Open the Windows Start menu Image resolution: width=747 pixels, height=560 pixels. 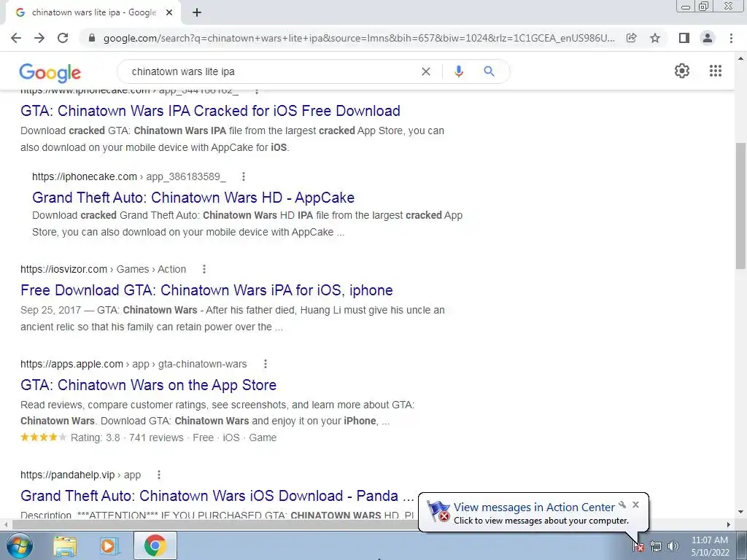coord(20,545)
